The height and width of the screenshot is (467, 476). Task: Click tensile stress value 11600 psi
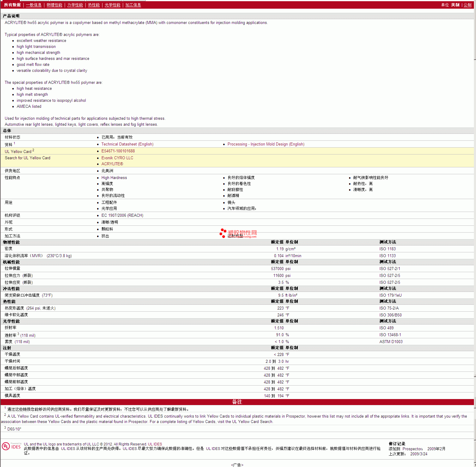pyautogui.click(x=282, y=275)
